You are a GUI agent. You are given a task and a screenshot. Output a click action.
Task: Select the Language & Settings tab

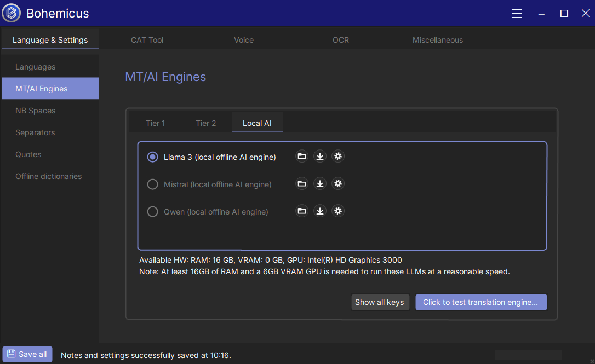(50, 40)
